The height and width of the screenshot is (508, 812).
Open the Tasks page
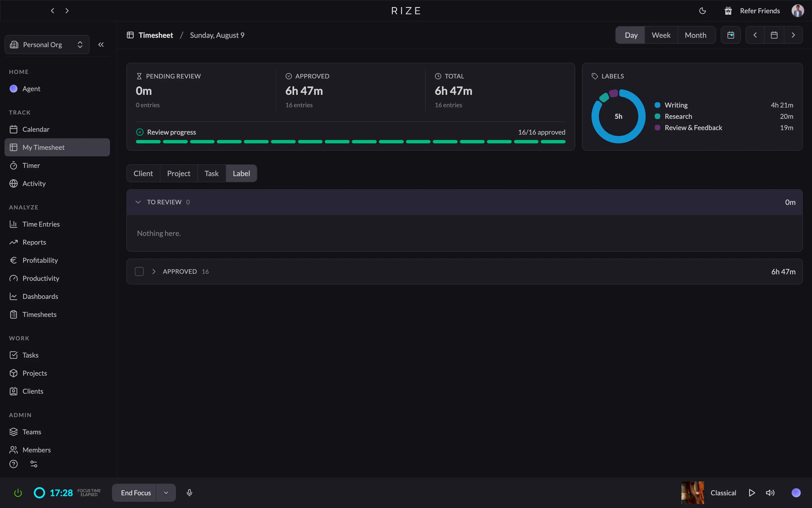click(57, 355)
